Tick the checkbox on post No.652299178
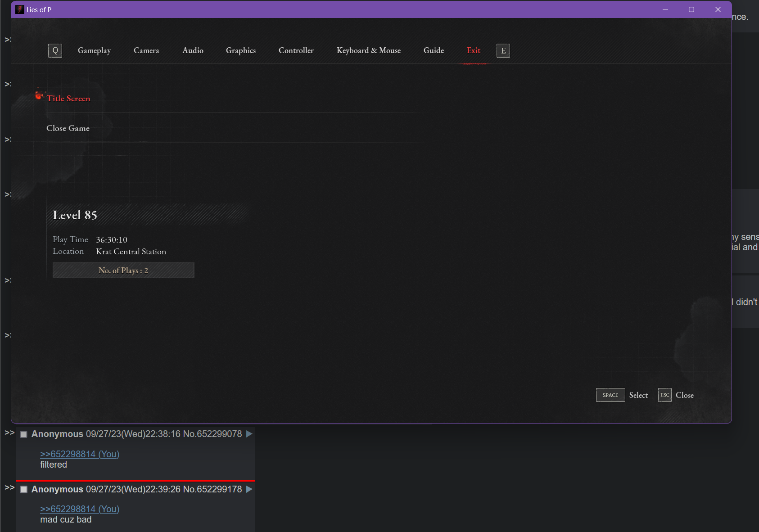The image size is (759, 532). point(24,489)
